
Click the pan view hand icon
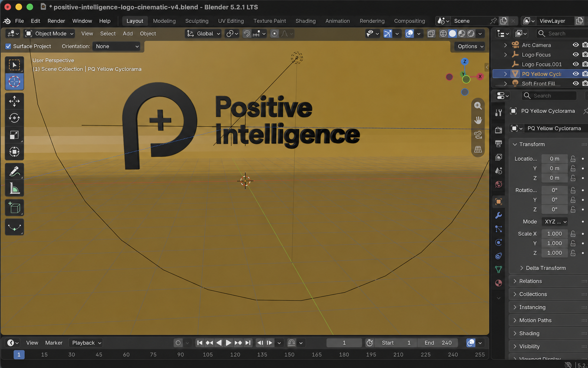(478, 120)
